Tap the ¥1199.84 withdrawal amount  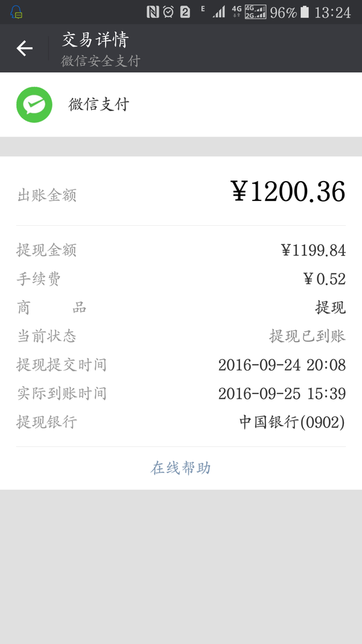pyautogui.click(x=313, y=250)
